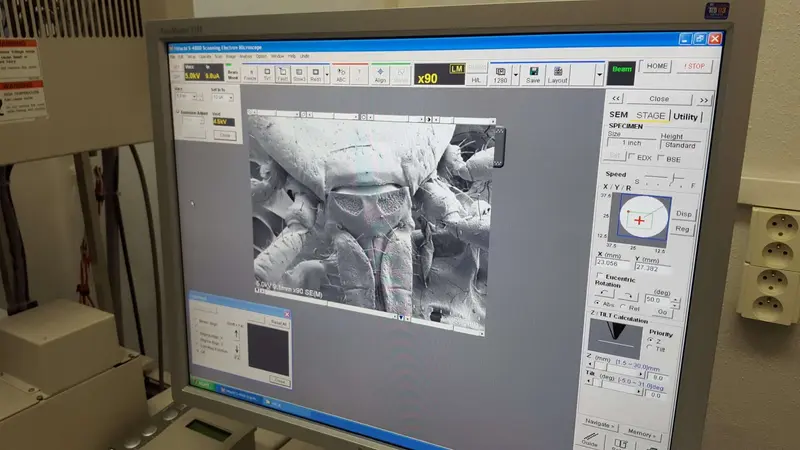This screenshot has height=450, width=800.
Task: Expand the Navigate submenu button
Action: click(600, 424)
